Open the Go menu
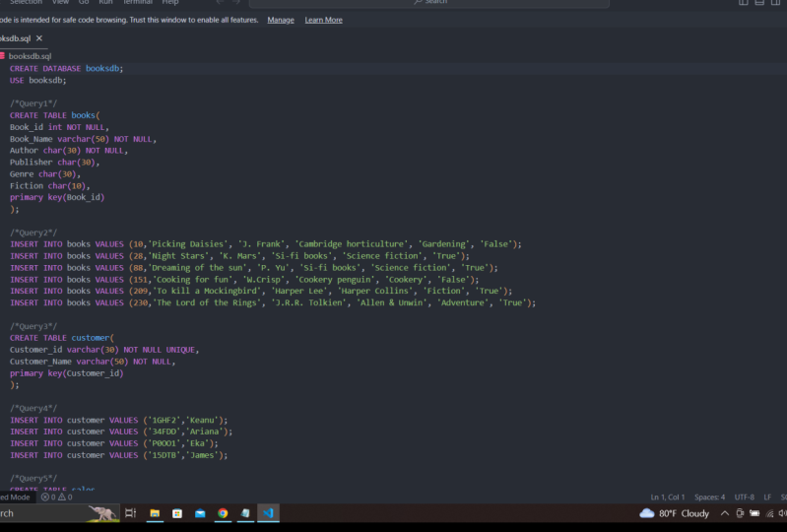This screenshot has width=787, height=532. (84, 3)
